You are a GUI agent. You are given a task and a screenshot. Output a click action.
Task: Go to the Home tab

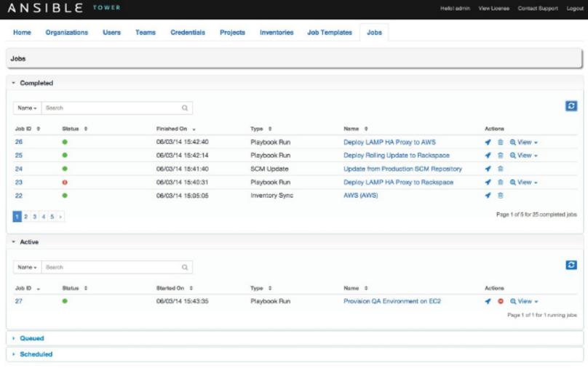(x=22, y=33)
